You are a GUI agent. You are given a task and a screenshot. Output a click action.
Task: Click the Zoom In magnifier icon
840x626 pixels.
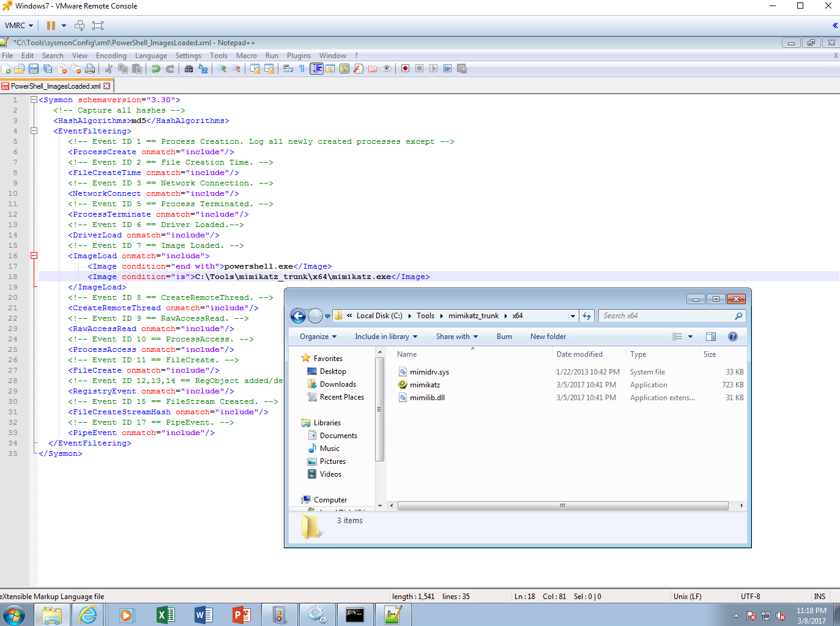tap(222, 69)
